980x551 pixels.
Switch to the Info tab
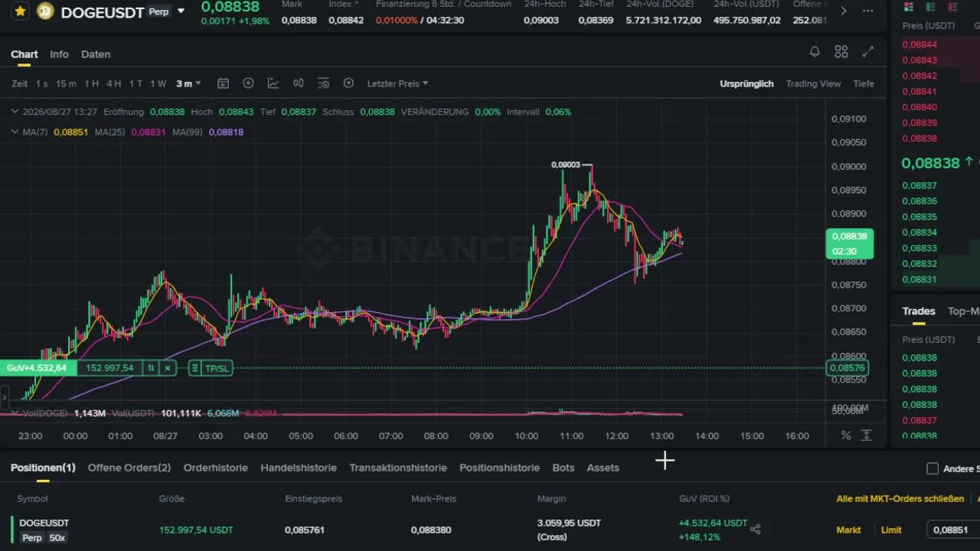(x=59, y=54)
